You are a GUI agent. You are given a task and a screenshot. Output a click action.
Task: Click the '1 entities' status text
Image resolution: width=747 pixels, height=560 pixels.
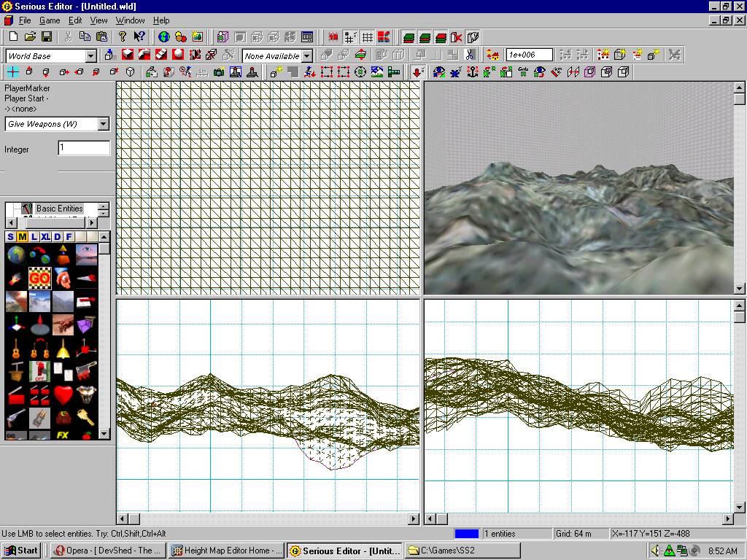[x=500, y=534]
